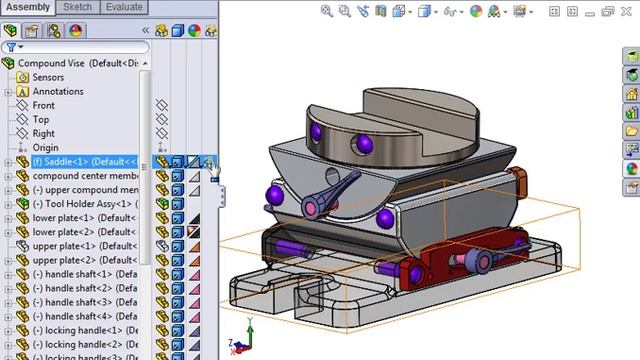Open the View Palette task pane icon
This screenshot has width=640, height=360.
tap(632, 150)
